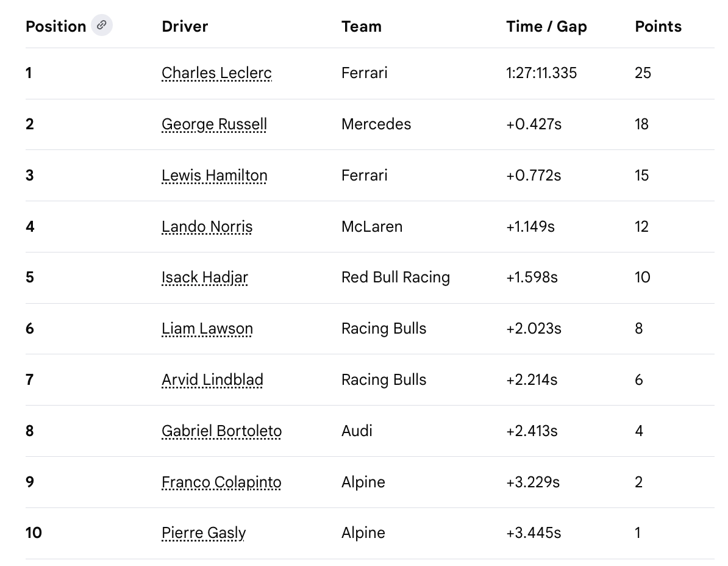Image resolution: width=728 pixels, height=566 pixels.
Task: Open Arvid Lindblad driver link
Action: 212,379
